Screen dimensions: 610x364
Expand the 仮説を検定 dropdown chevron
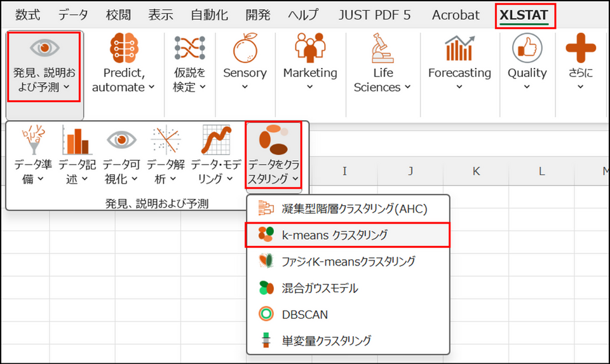pyautogui.click(x=203, y=87)
